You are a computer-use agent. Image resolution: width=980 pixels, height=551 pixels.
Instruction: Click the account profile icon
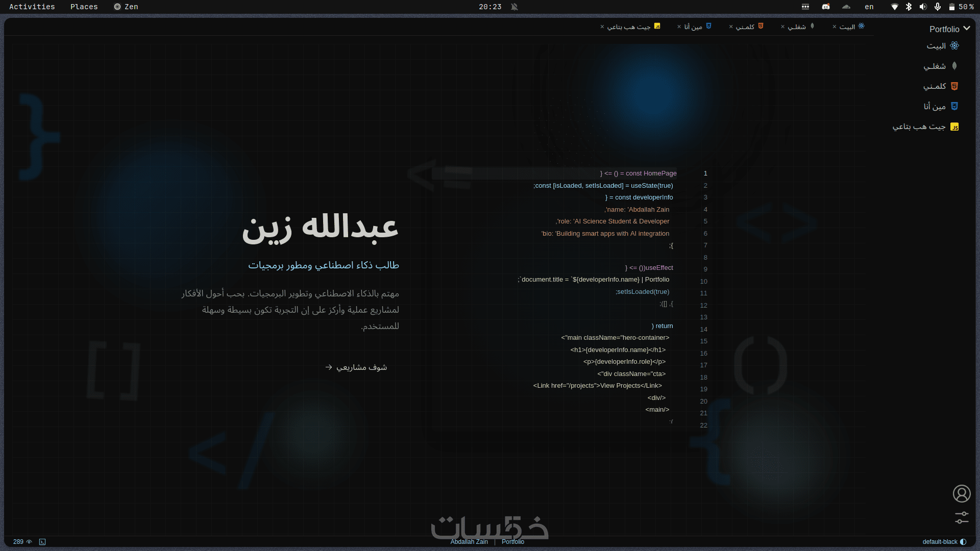coord(962,493)
